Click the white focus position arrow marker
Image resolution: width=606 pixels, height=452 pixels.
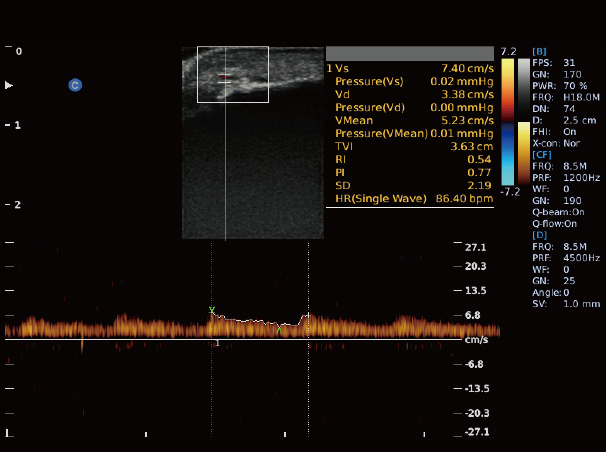point(10,86)
